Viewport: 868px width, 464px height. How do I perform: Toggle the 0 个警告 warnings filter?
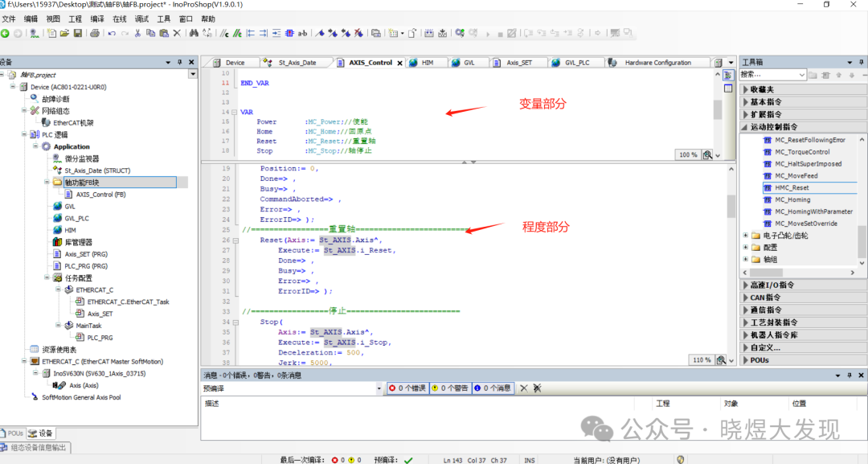point(451,388)
